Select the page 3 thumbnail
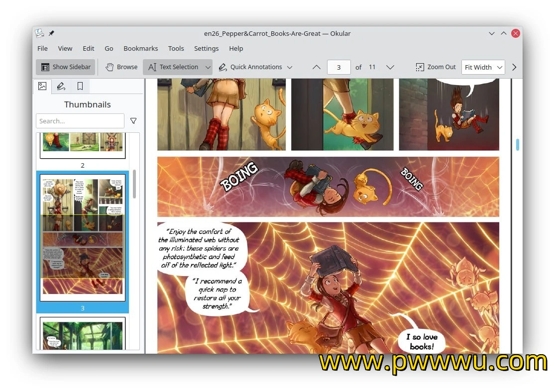This screenshot has width=555, height=392. click(x=83, y=238)
